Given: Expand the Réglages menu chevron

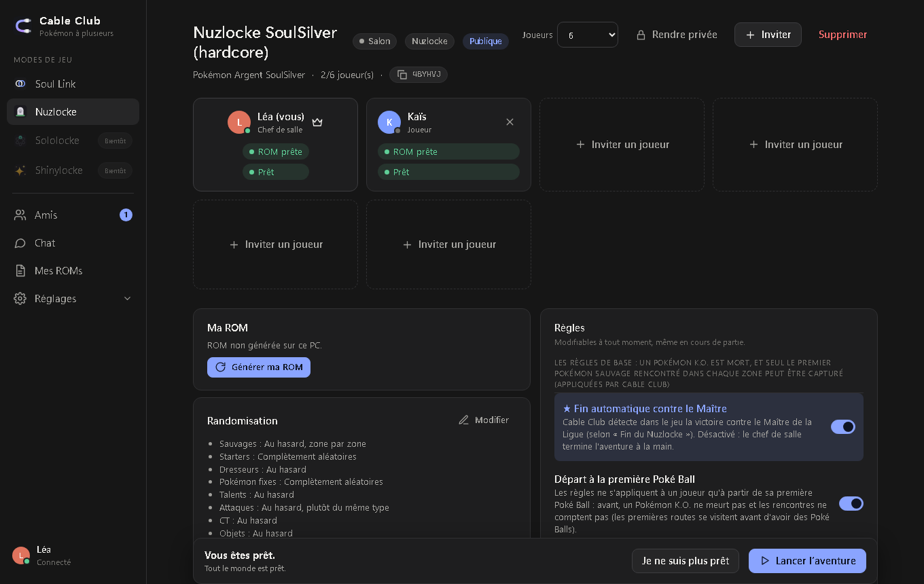Looking at the screenshot, I should coord(127,299).
